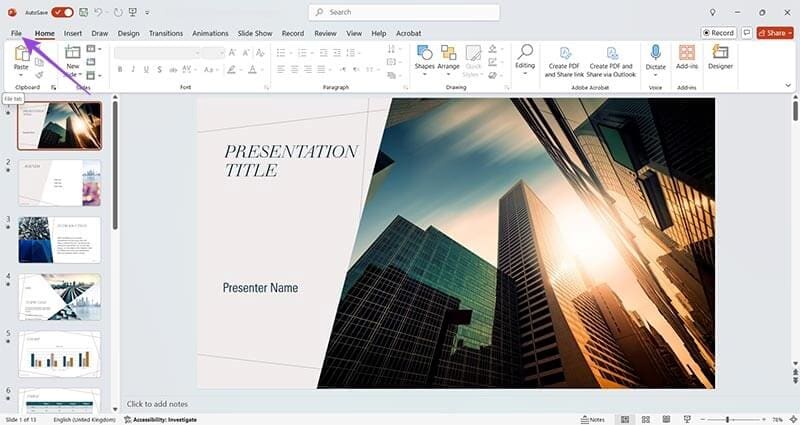
Task: Open the Transitions tab
Action: coord(166,33)
